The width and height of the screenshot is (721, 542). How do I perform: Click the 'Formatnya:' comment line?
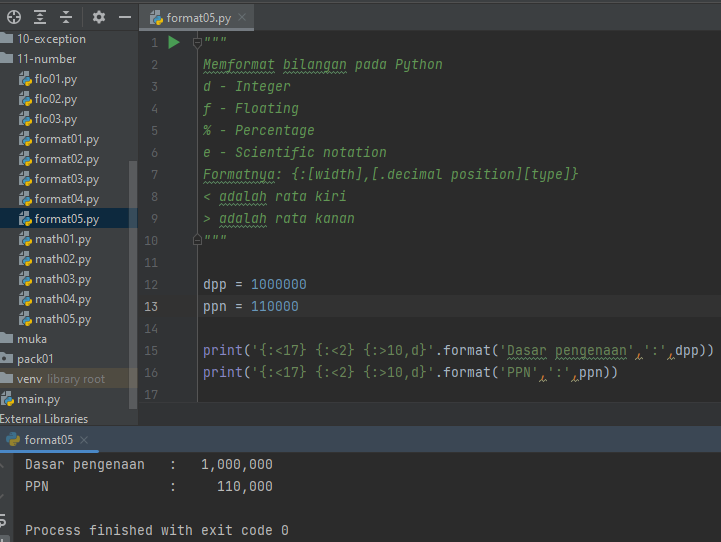point(390,175)
